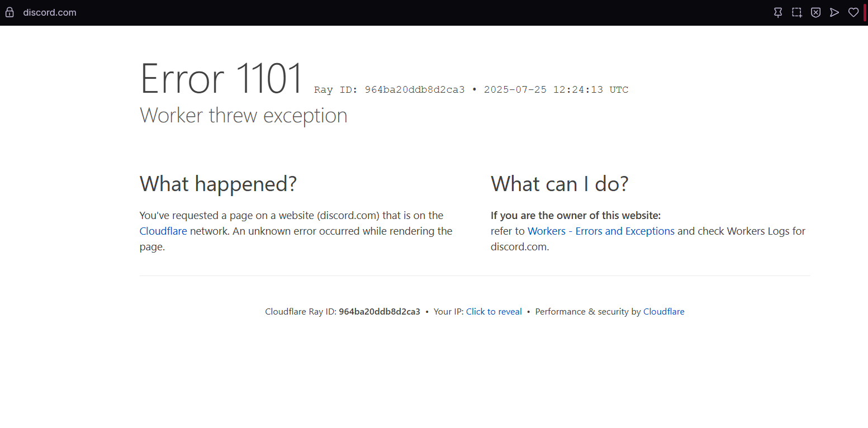Click the 'What happened?' heading
This screenshot has width=868, height=428.
218,184
